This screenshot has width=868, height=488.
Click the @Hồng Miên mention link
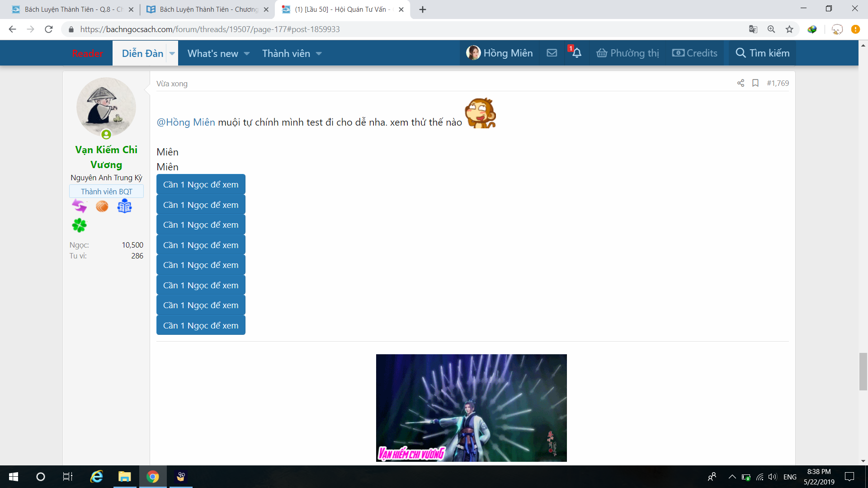pyautogui.click(x=186, y=122)
